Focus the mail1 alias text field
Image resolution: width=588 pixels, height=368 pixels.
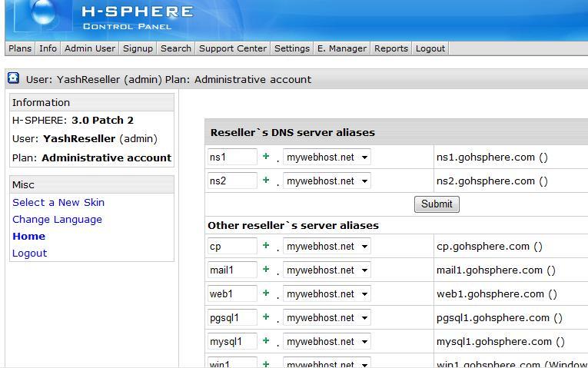point(232,270)
